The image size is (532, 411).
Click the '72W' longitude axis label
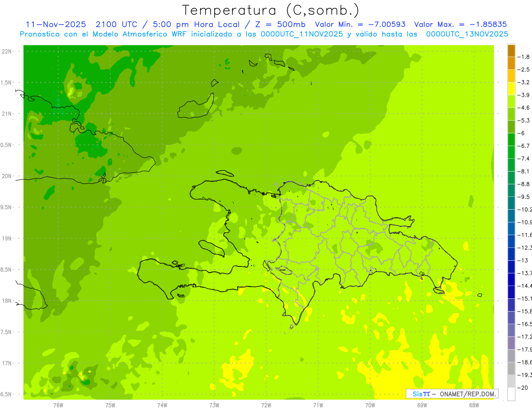point(266,405)
